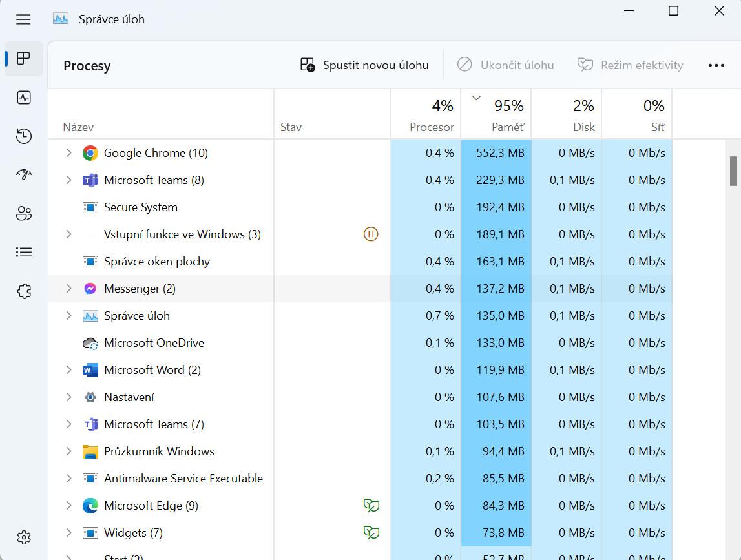Expand the Antimalware Service Executable group
The width and height of the screenshot is (741, 560).
pos(69,479)
